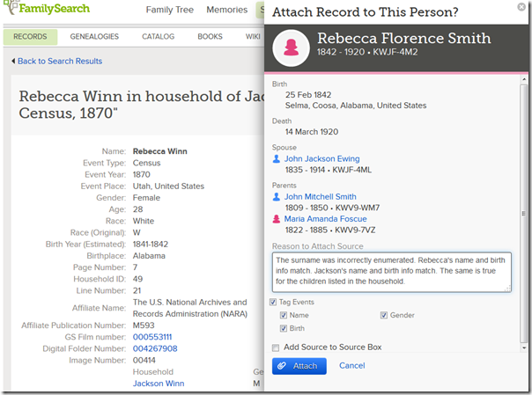
Task: Open household member Jackson Winn
Action: (159, 384)
